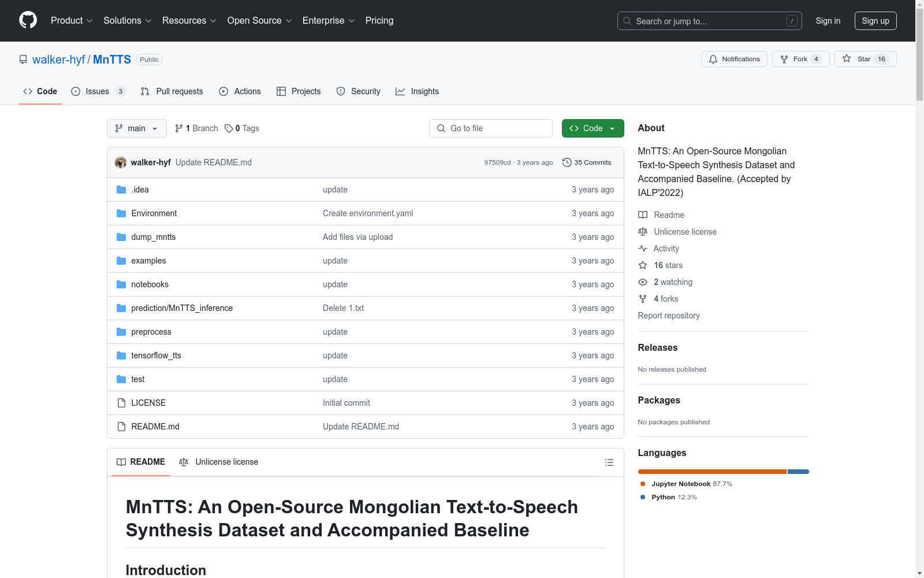Open the 35 Commits link
The image size is (924, 578).
[587, 162]
